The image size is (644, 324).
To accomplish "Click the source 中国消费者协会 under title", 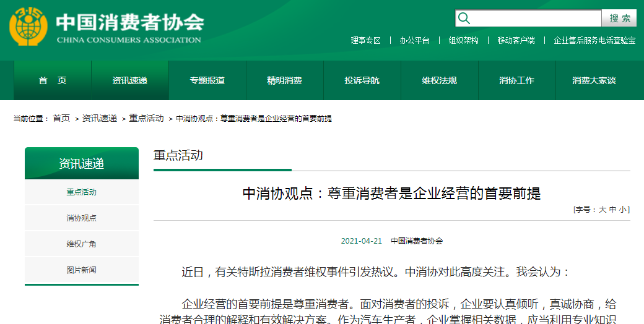I will 417,241.
